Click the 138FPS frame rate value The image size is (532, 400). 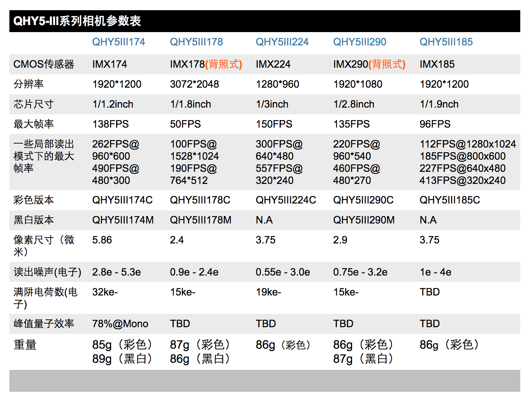click(x=110, y=124)
